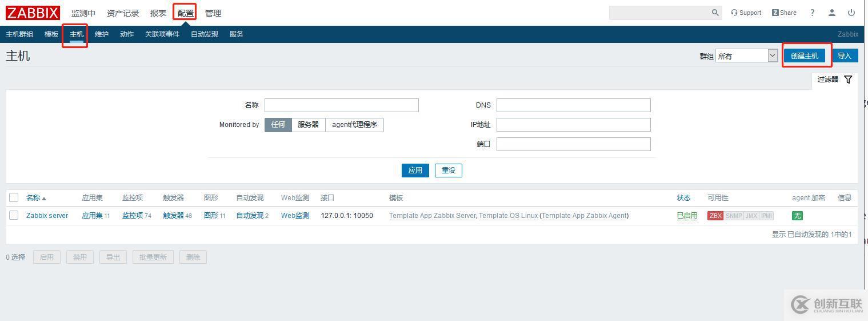Open Zabbix server 图形 link
The width and height of the screenshot is (868, 321).
coord(211,216)
